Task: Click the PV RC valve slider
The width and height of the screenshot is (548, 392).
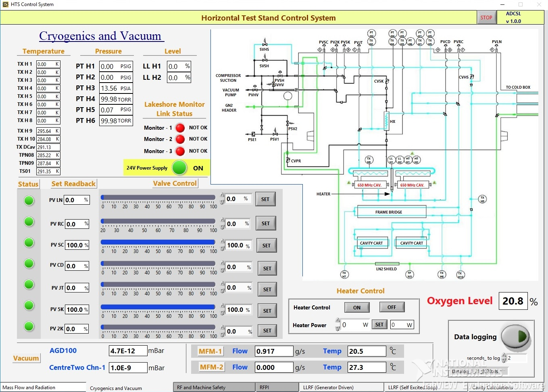Action: (158, 221)
